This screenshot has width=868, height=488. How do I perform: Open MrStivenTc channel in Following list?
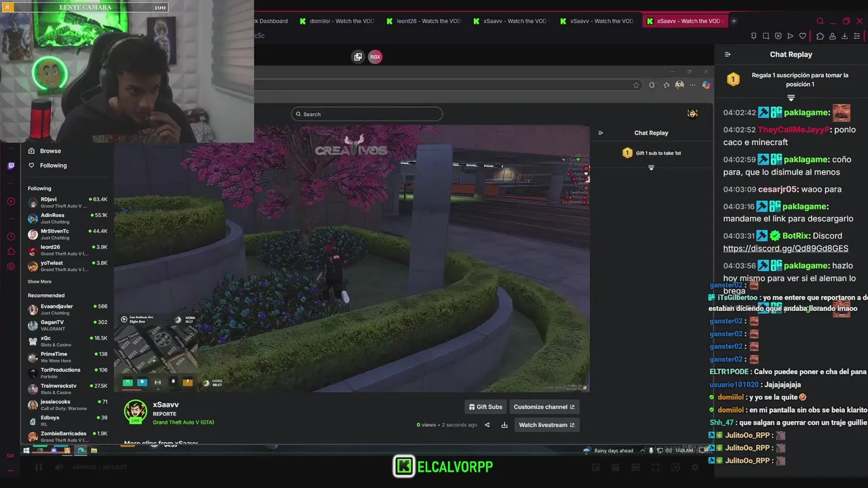tap(67, 234)
